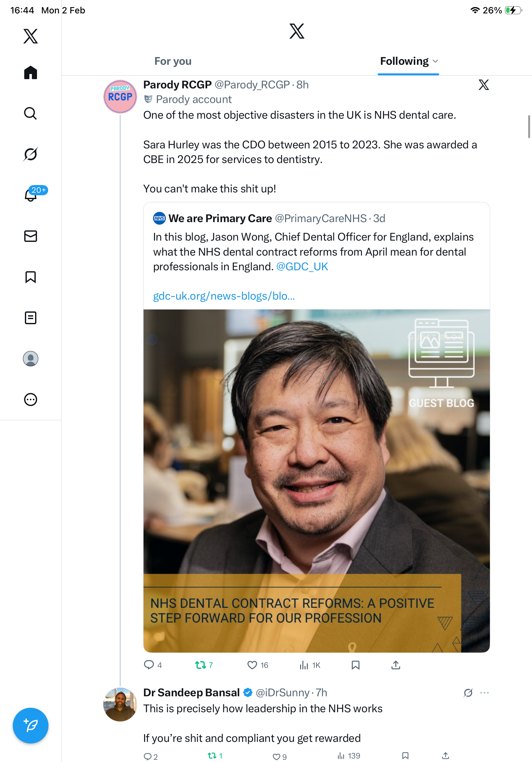Bookmark the Parody RCGP post
This screenshot has height=762, width=532.
356,665
